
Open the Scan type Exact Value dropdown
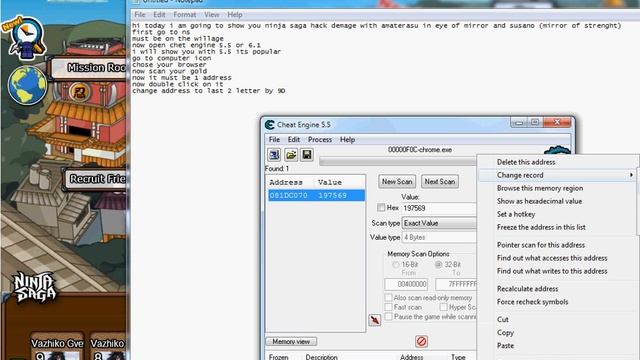(439, 223)
